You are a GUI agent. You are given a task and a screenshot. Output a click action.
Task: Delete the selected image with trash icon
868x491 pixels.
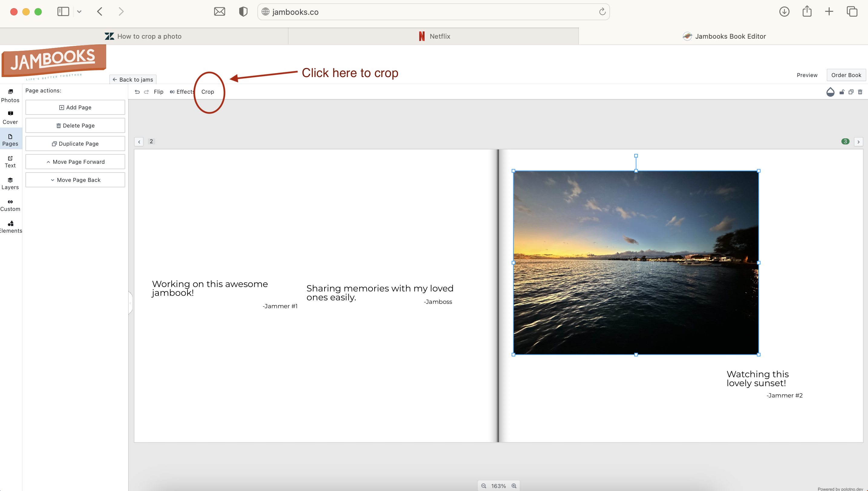[860, 92]
